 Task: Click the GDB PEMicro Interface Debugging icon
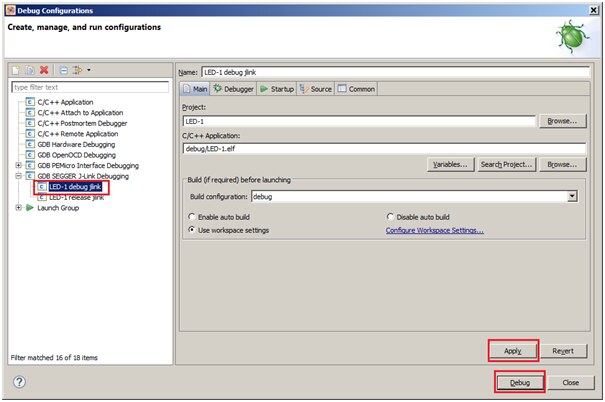[x=30, y=166]
